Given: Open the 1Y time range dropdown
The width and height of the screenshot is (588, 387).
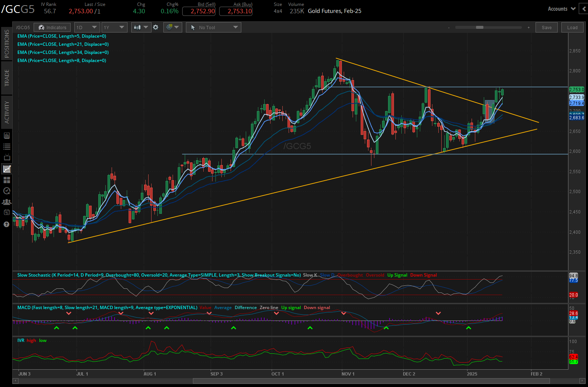Looking at the screenshot, I should [x=115, y=27].
